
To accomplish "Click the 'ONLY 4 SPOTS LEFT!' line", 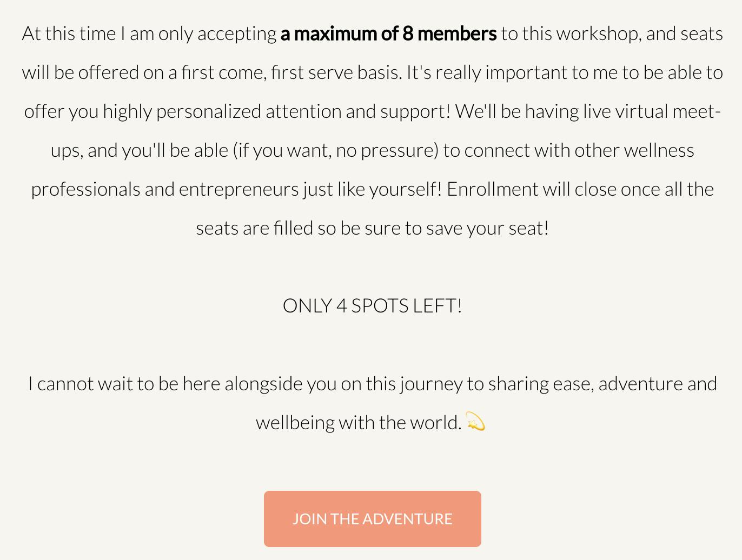I will [372, 306].
